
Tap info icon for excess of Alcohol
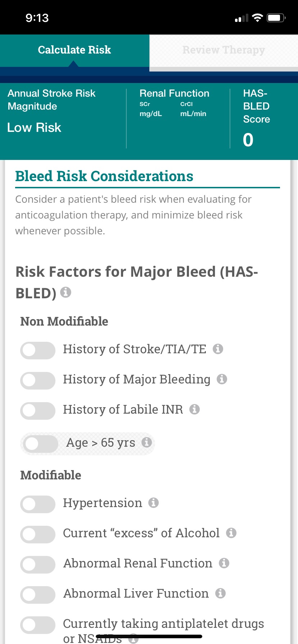coord(231,533)
